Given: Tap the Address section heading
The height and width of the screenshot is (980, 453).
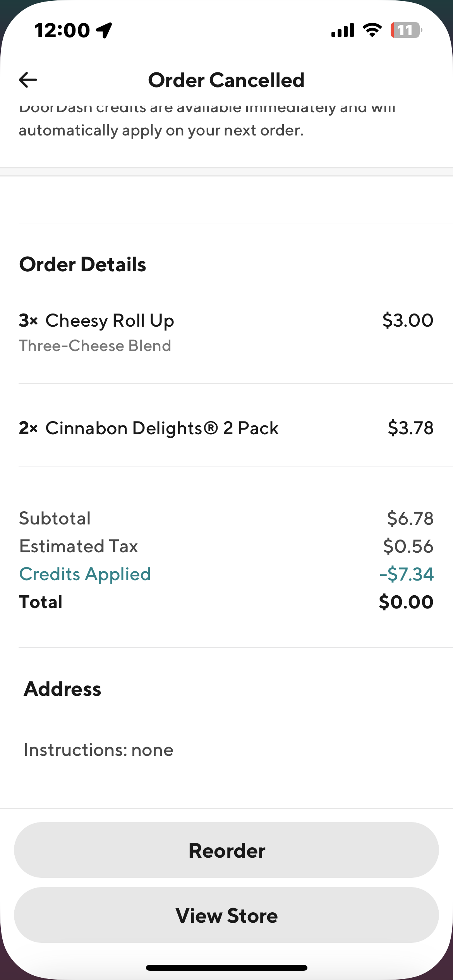Looking at the screenshot, I should click(x=62, y=689).
